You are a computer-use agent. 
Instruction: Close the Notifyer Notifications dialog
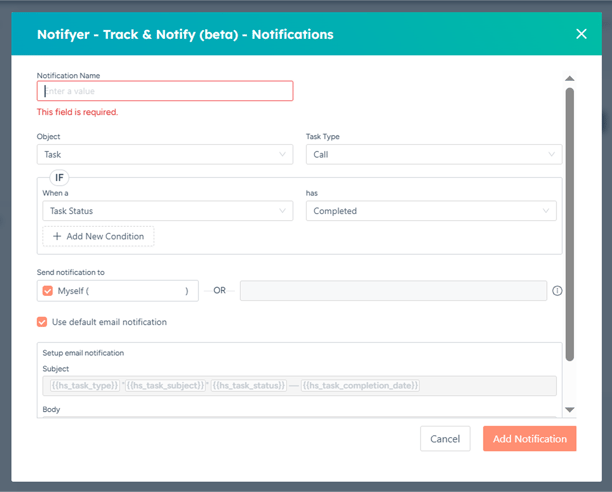click(581, 34)
